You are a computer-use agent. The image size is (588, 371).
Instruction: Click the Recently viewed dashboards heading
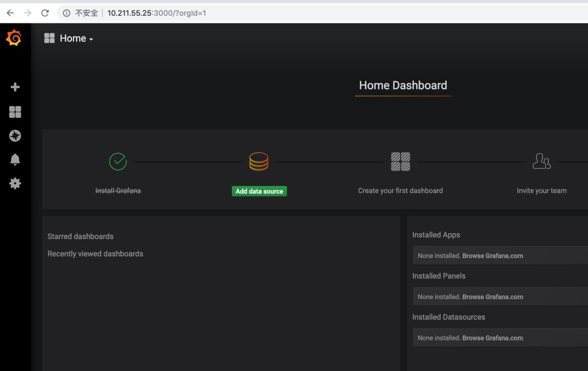[x=95, y=253]
